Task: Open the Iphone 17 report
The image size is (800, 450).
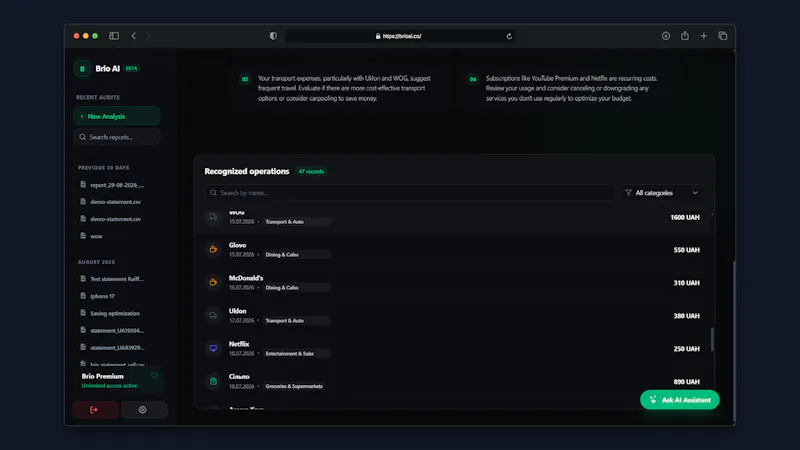Action: point(102,296)
